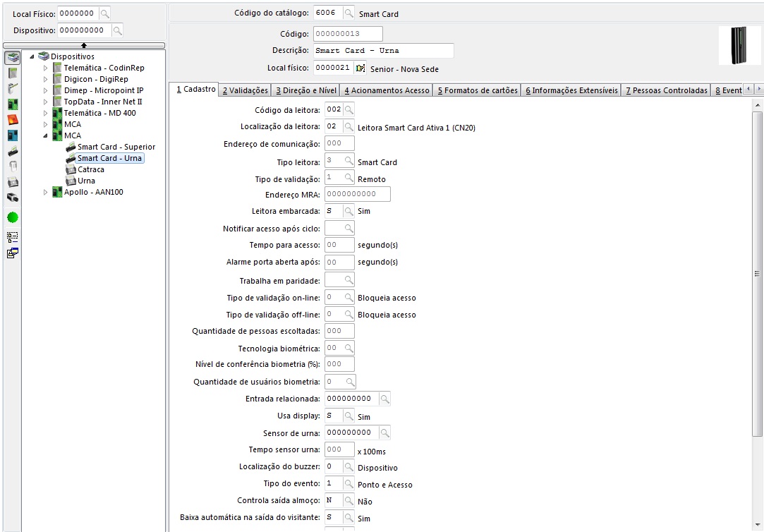Expand the Telemática - CodinRep node
Viewport: 764px width, 532px height.
pyautogui.click(x=46, y=68)
